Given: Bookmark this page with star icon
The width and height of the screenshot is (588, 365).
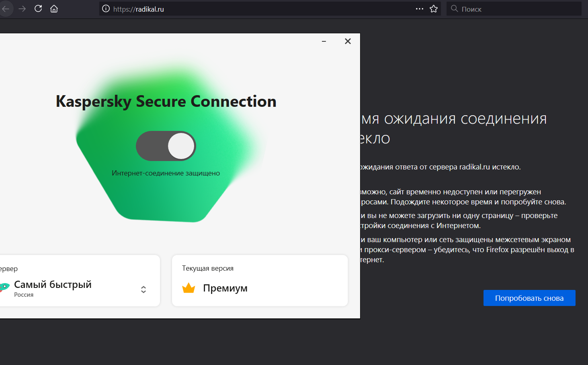Looking at the screenshot, I should tap(434, 9).
